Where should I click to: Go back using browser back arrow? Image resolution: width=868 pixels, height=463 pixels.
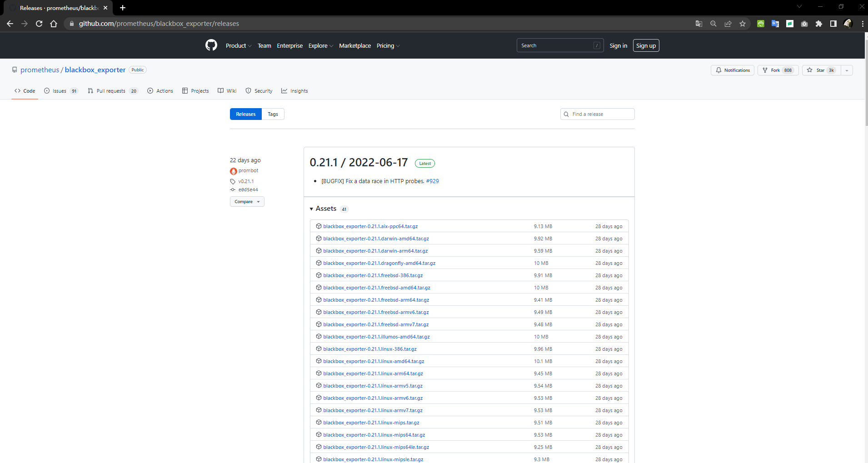pyautogui.click(x=10, y=24)
